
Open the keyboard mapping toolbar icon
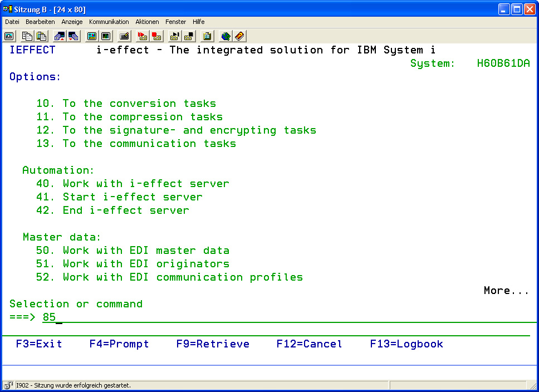[x=124, y=36]
